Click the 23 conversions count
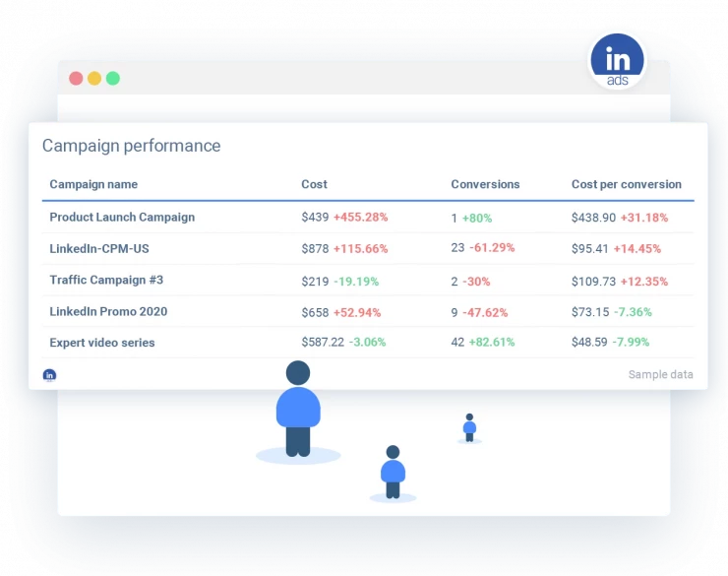 click(x=457, y=247)
